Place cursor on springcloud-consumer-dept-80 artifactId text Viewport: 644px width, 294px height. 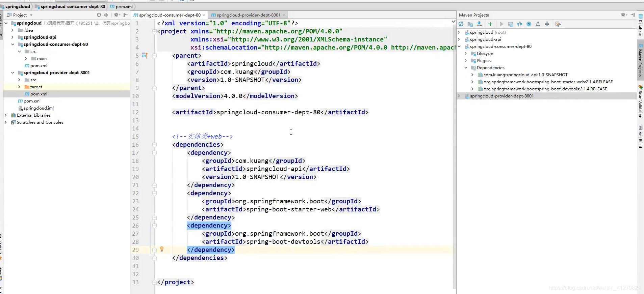click(x=268, y=112)
